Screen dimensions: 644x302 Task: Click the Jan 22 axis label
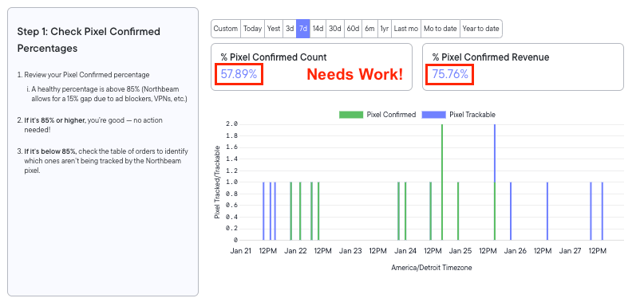coord(295,251)
